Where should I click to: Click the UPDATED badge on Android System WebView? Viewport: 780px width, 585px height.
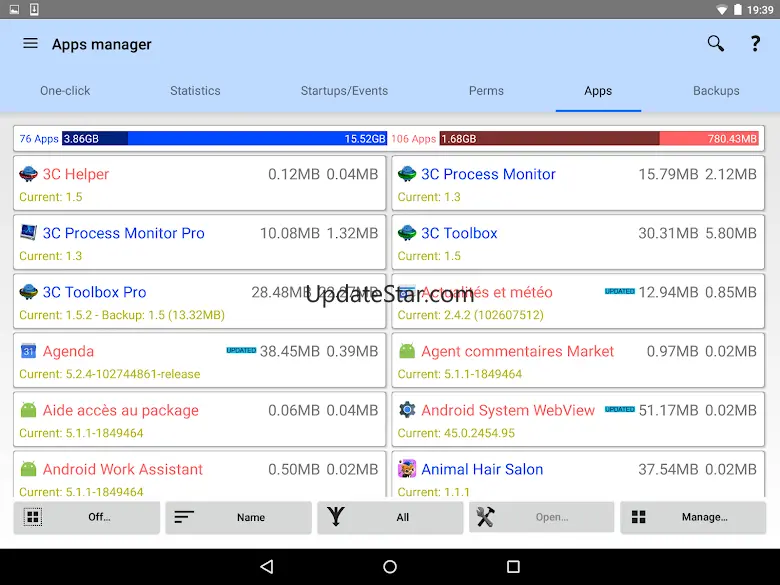tap(620, 409)
